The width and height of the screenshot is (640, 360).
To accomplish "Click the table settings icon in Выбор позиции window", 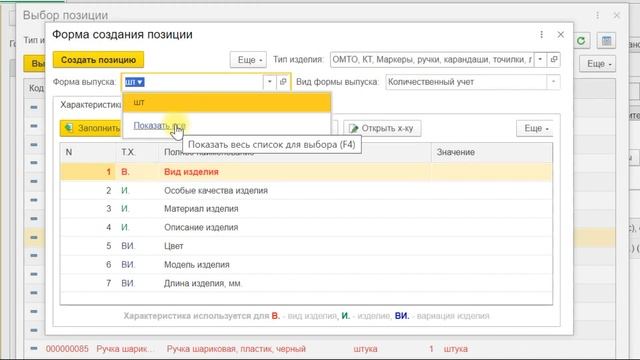I will (607, 41).
